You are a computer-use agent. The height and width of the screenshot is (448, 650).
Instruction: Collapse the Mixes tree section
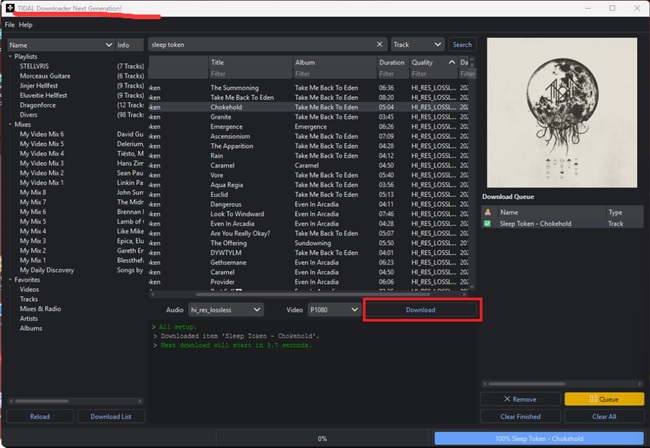coord(10,124)
